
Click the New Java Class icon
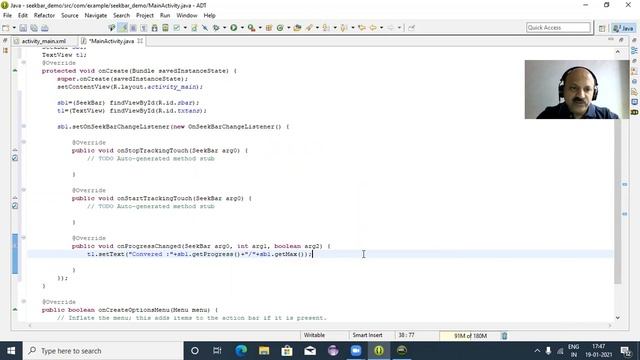click(280, 28)
